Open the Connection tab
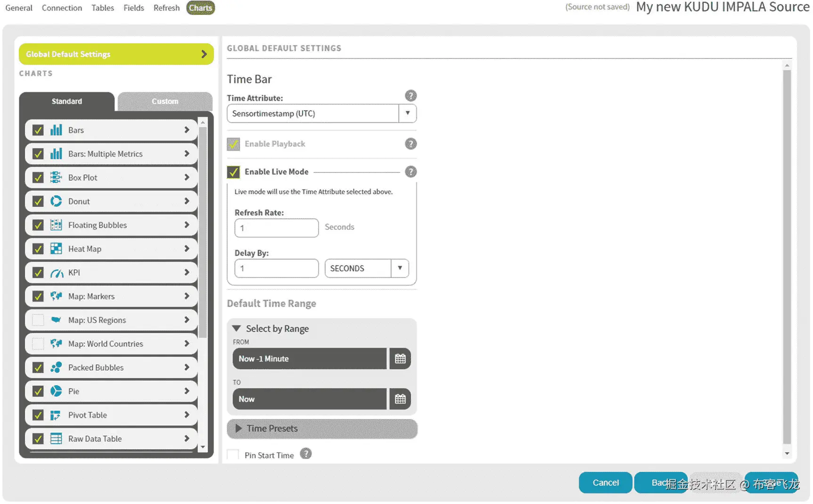 pos(62,8)
